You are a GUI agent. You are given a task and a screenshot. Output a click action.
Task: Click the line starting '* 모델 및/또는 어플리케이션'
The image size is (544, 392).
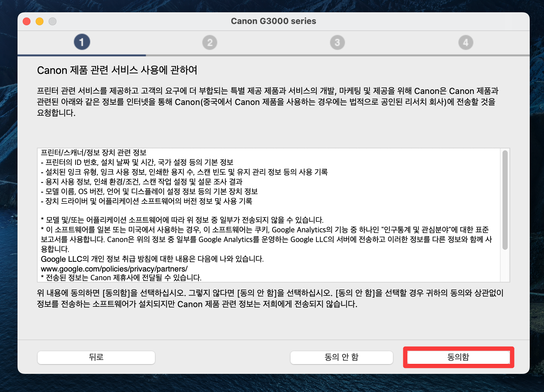182,220
